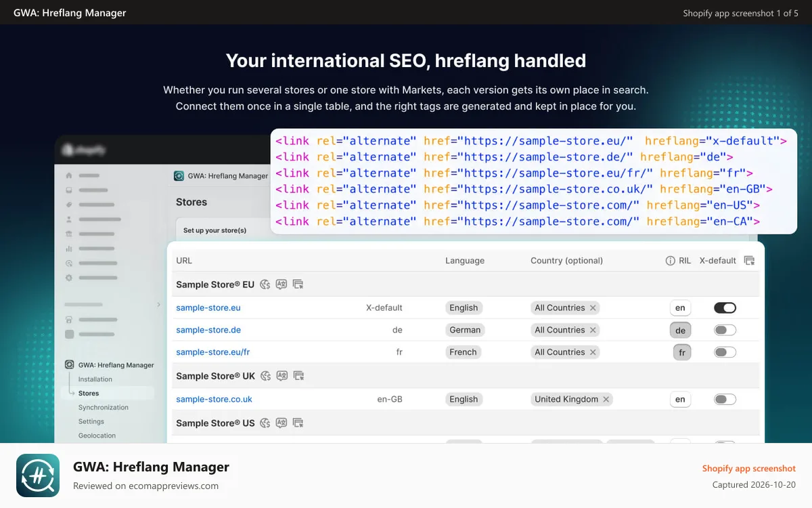This screenshot has height=508, width=812.
Task: Open Geolocation in app menu
Action: click(x=97, y=436)
